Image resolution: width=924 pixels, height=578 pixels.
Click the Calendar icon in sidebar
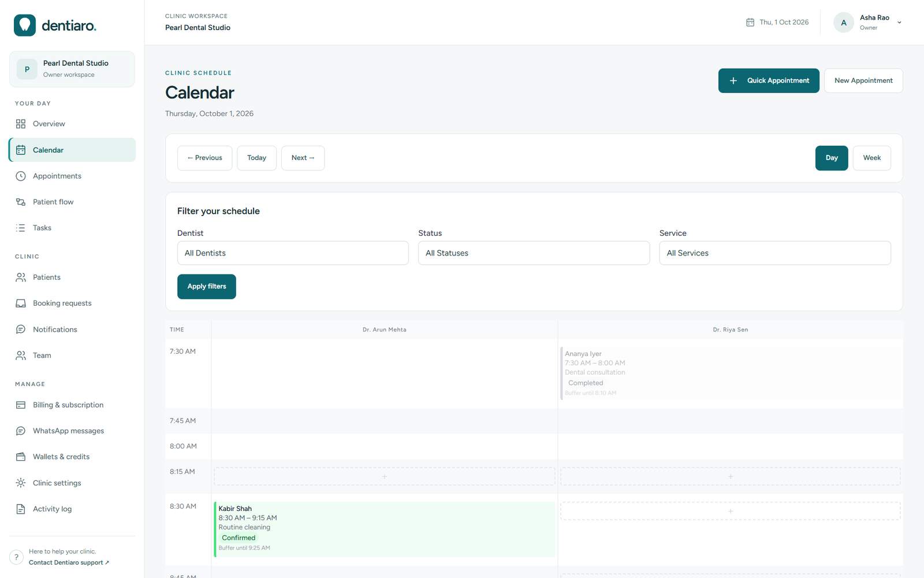[21, 150]
